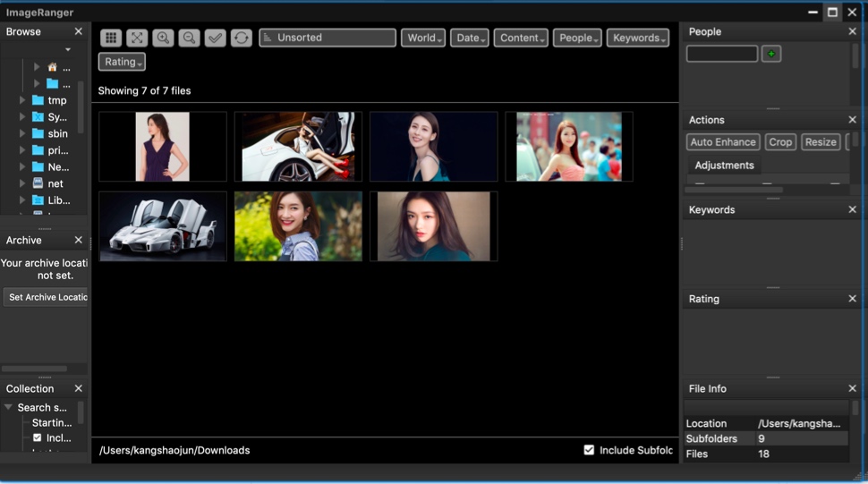Click the /Users/kangshaojun/Downloads path text
Viewport: 868px width, 484px height.
click(x=174, y=450)
